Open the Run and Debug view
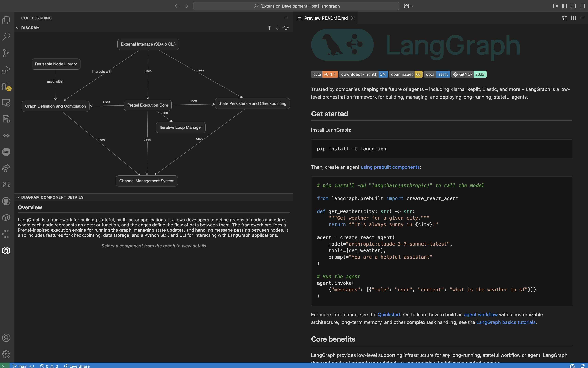Viewport: 588px width, 368px height. pyautogui.click(x=6, y=70)
